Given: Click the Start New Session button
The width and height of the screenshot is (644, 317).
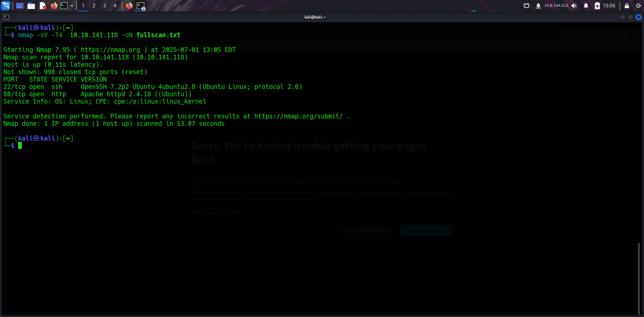Looking at the screenshot, I should click(368, 230).
